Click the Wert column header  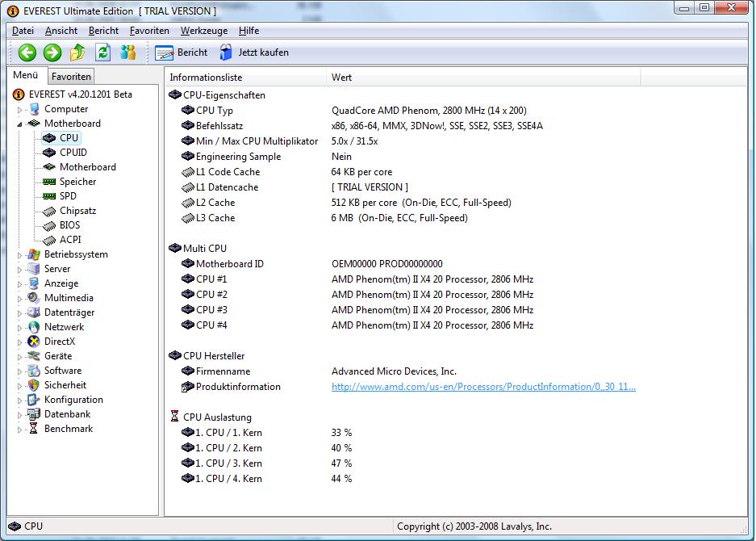483,78
